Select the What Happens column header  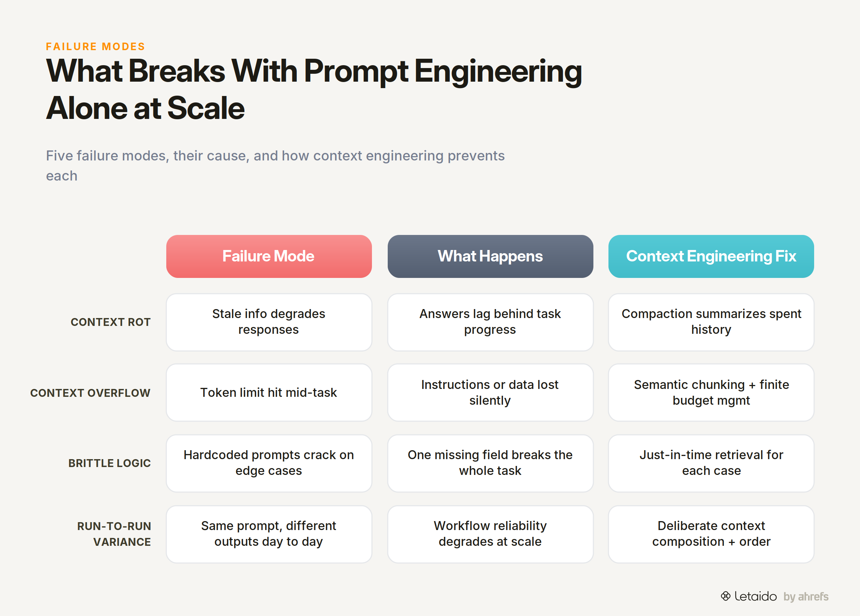pos(490,256)
